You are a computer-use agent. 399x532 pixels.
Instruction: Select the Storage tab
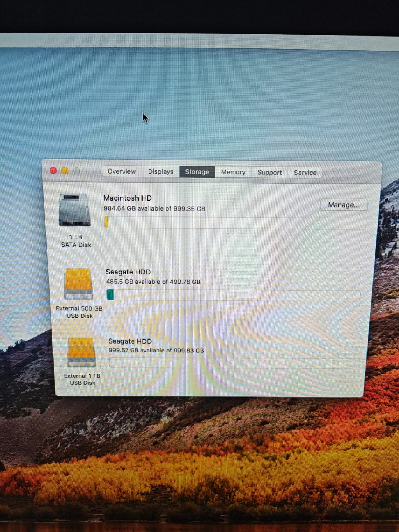(197, 172)
